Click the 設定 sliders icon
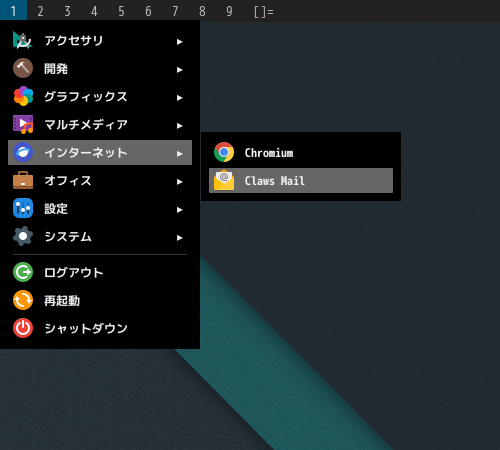Screen dimensions: 500x450 coord(23,208)
